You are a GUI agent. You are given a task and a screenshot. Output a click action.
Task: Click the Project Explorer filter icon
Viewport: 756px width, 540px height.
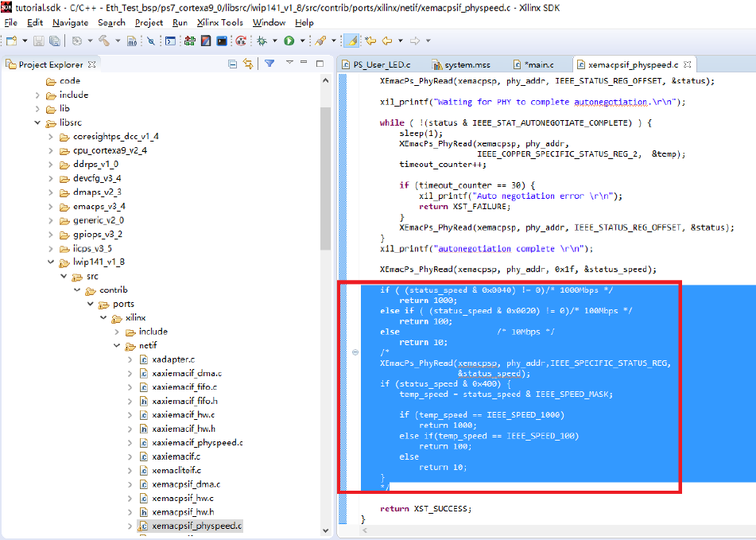pos(269,64)
